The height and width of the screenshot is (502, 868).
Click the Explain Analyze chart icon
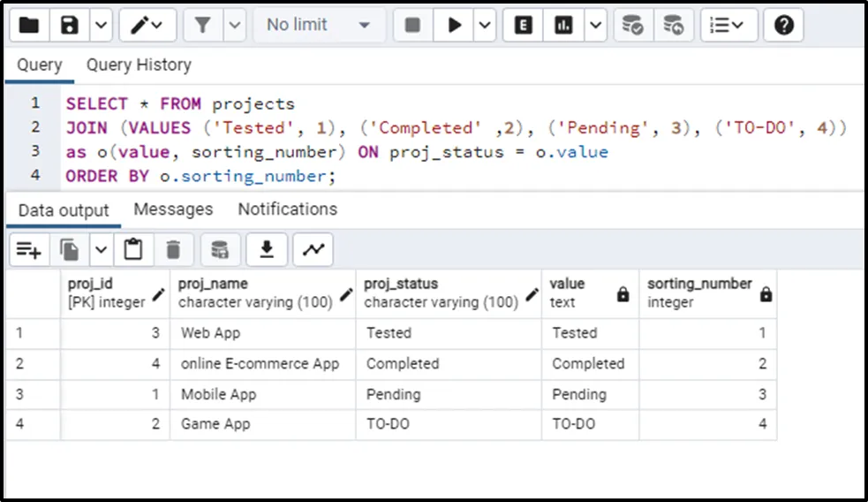coord(563,25)
